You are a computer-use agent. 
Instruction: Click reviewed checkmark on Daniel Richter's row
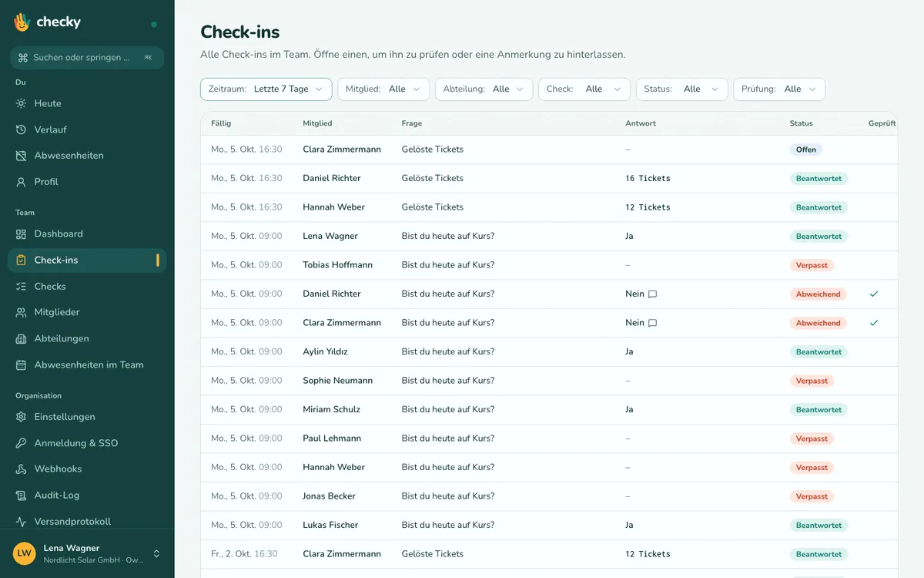pos(874,294)
